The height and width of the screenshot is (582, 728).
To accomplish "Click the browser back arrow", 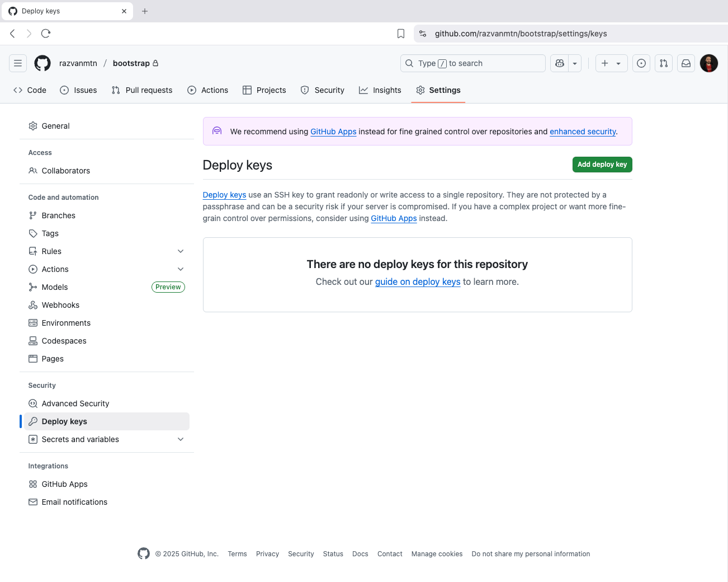I will click(x=12, y=34).
